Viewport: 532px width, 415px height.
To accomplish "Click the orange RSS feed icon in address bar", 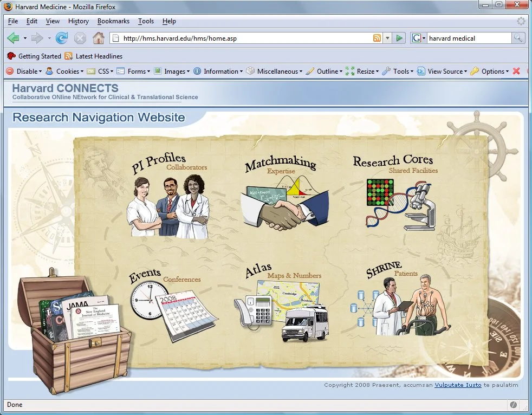I will [377, 38].
